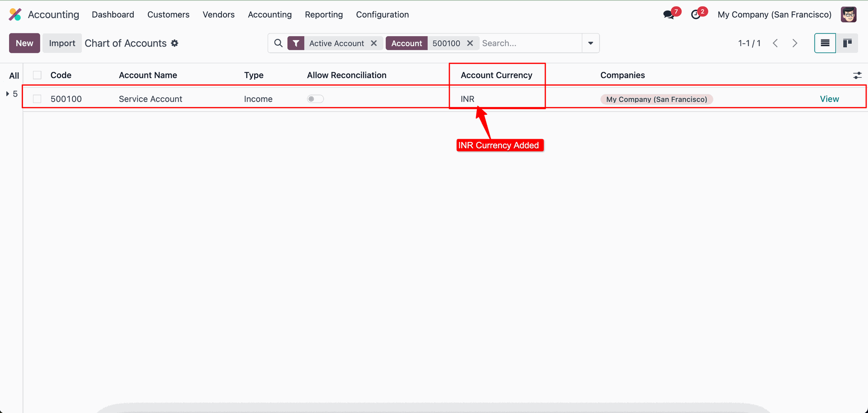Click the search magnifier icon
The height and width of the screenshot is (413, 868).
(278, 43)
